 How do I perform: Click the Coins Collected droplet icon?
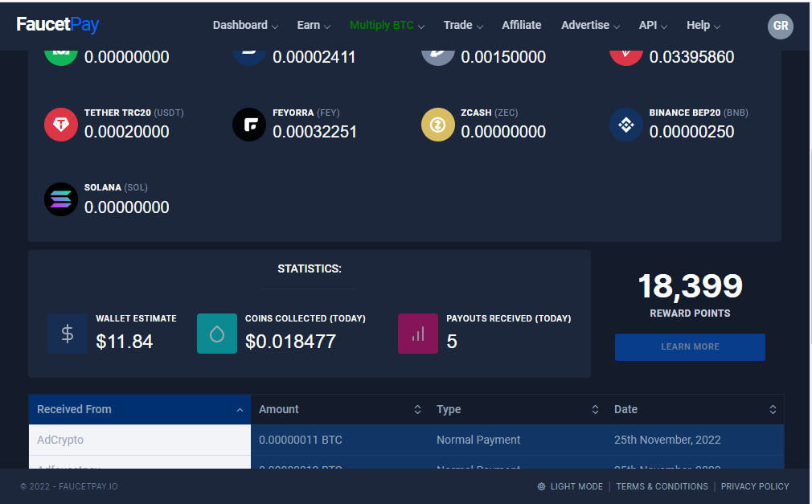pos(217,334)
